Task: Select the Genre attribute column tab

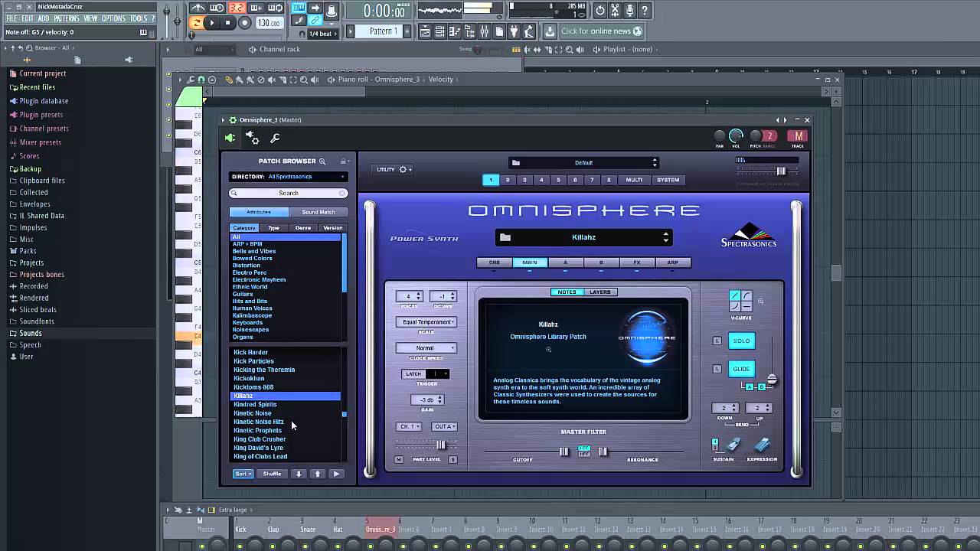Action: click(x=303, y=228)
